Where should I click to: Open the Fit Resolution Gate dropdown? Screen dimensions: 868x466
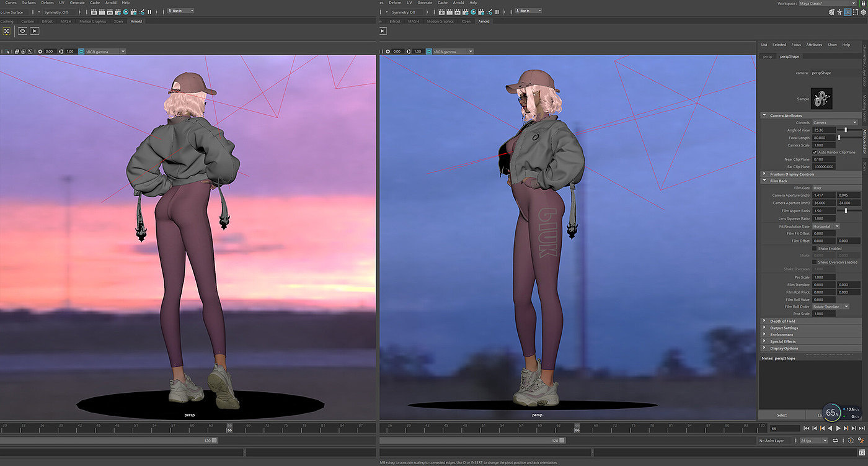click(826, 226)
